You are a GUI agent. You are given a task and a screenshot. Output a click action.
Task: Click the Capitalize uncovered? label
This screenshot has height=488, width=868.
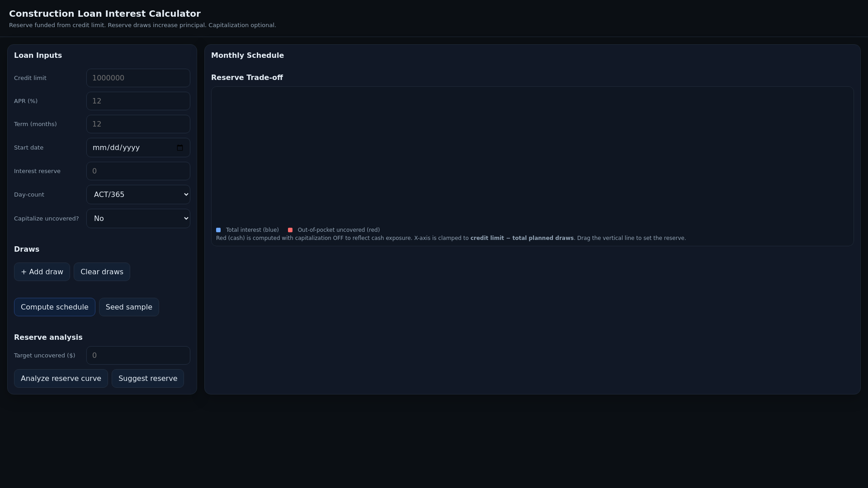[47, 218]
